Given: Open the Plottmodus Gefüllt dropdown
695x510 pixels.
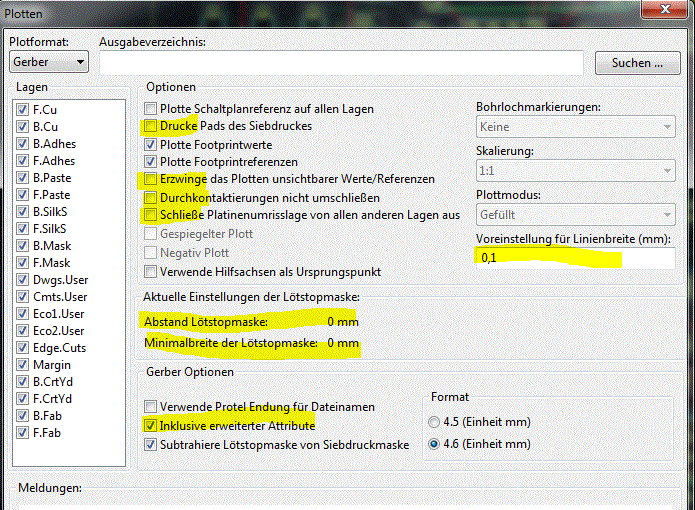Looking at the screenshot, I should click(x=575, y=215).
